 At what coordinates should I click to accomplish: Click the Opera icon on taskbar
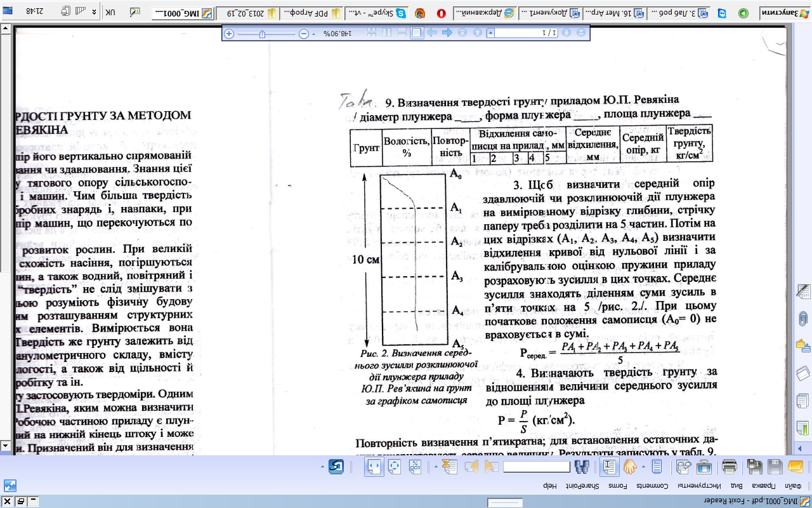coord(441,13)
